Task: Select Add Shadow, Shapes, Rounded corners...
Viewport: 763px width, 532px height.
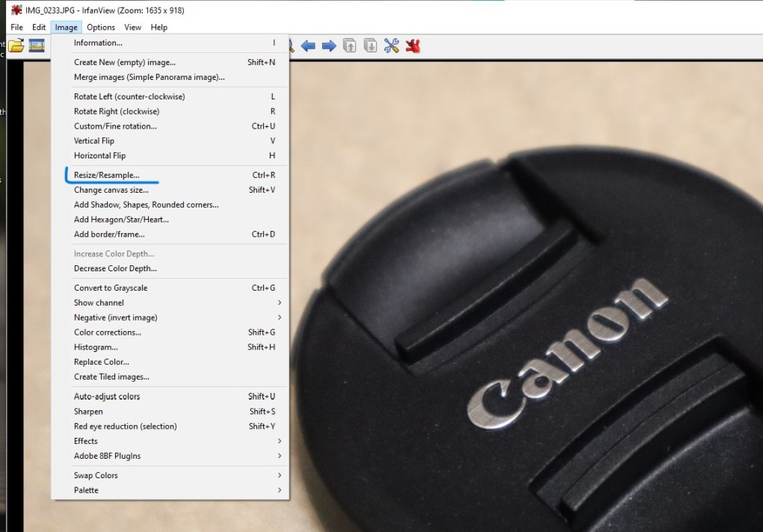Action: pos(170,205)
